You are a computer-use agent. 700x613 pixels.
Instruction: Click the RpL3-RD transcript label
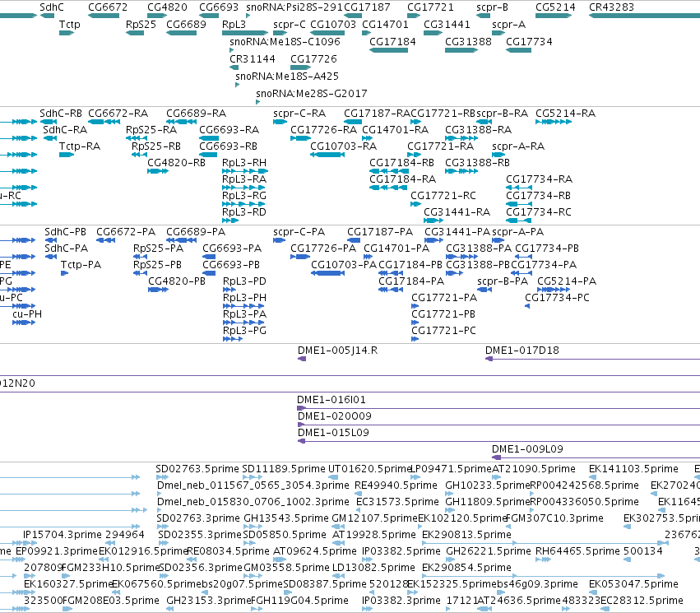point(244,212)
